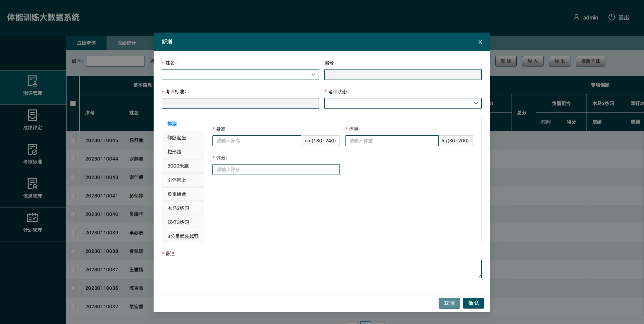The height and width of the screenshot is (324, 644).
Task: Click name cell 王雅娥
Action: click(136, 270)
